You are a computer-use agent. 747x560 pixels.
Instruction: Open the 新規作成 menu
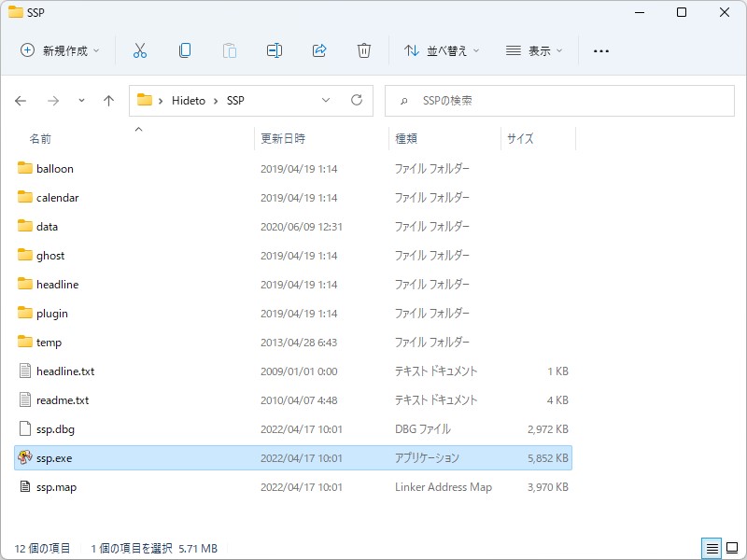[x=56, y=50]
